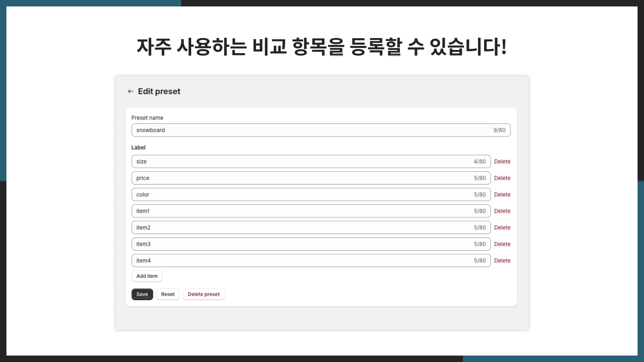This screenshot has width=644, height=362.
Task: Click the Add item button
Action: point(147,276)
